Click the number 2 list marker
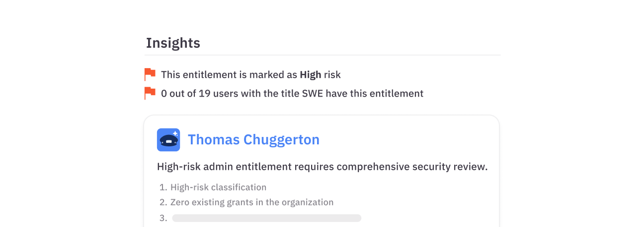This screenshot has height=227, width=644. pos(162,203)
